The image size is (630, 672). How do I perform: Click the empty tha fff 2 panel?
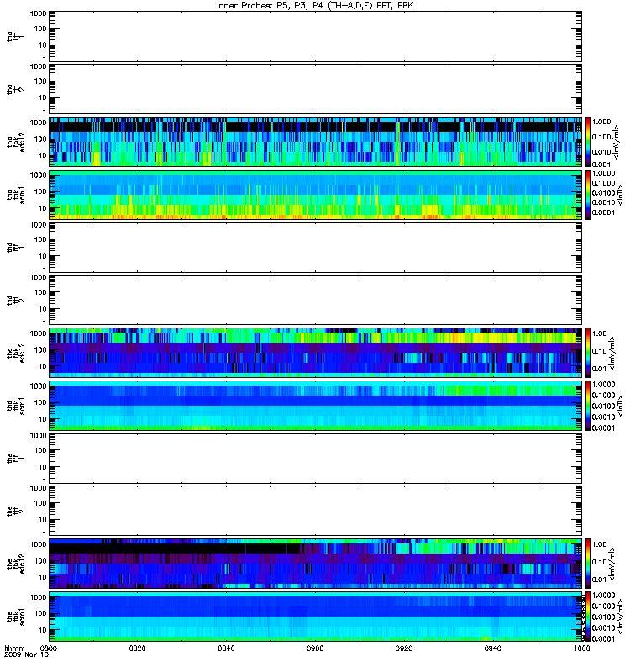316,89
